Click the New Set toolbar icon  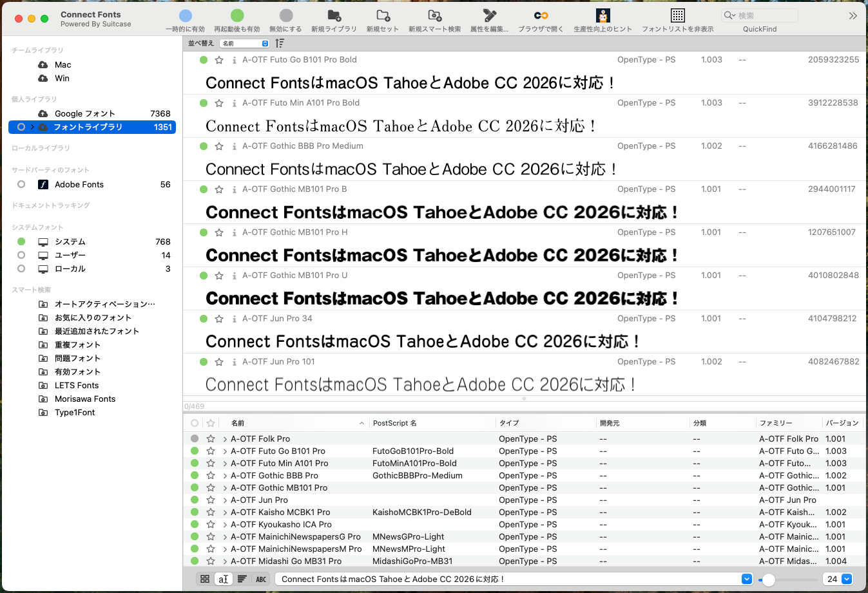[x=383, y=15]
